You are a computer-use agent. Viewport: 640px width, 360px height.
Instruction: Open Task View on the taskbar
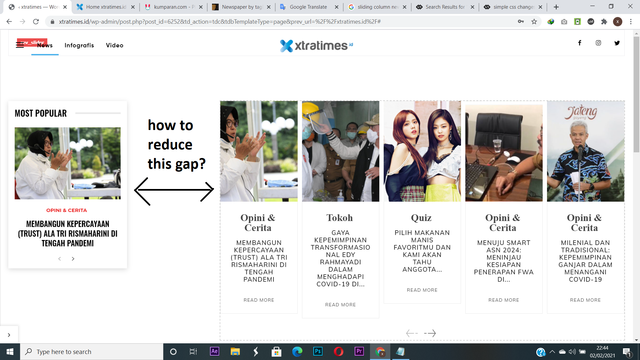(x=193, y=351)
